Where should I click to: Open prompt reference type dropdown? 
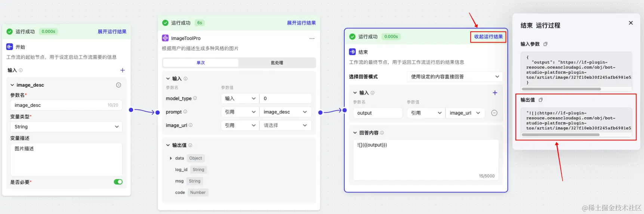[240, 112]
